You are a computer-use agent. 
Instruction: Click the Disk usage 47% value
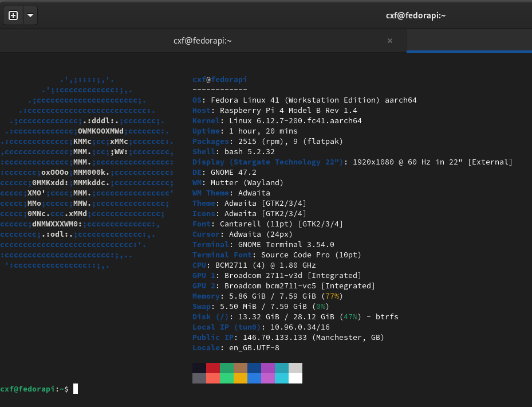[350, 317]
